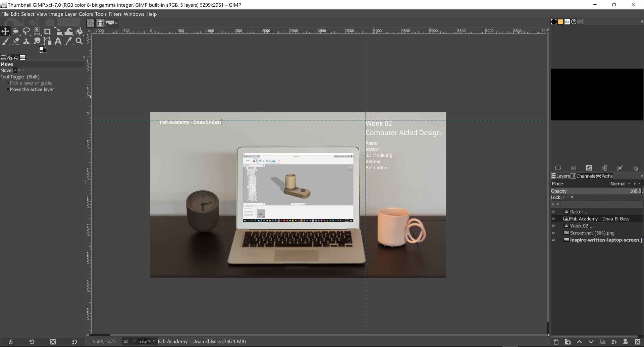Select the Paintbrush tool
The image size is (644, 347).
coord(5,41)
